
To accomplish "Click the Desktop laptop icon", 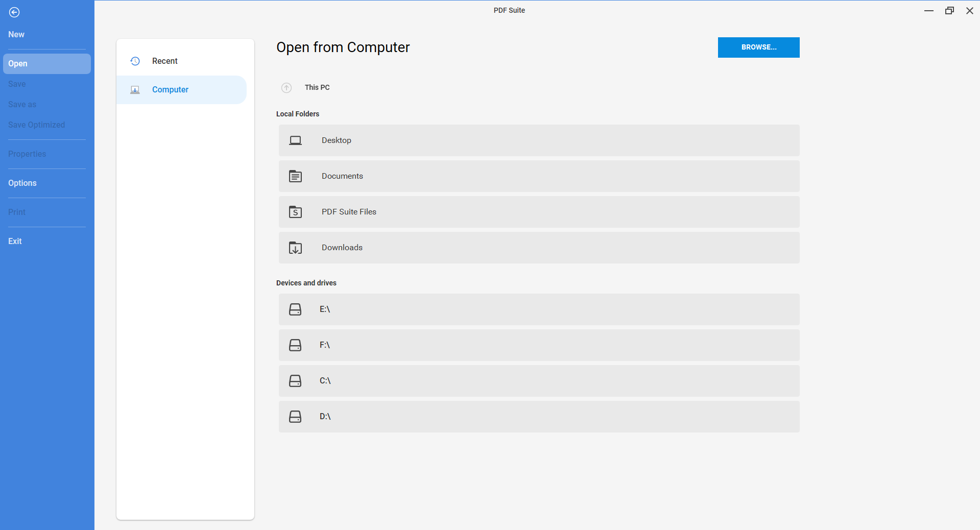I will tap(295, 140).
